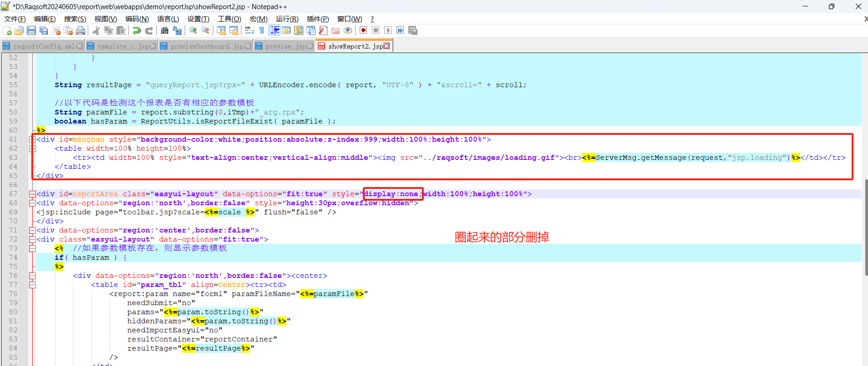The image size is (868, 366).
Task: Stop macro recording
Action: (x=376, y=30)
